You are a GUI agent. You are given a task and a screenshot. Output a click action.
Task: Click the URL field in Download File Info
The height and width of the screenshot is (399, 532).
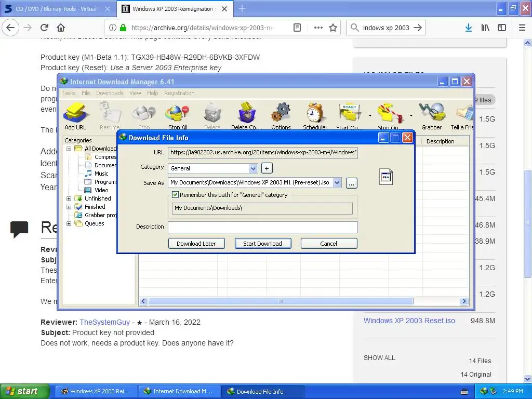(262, 152)
